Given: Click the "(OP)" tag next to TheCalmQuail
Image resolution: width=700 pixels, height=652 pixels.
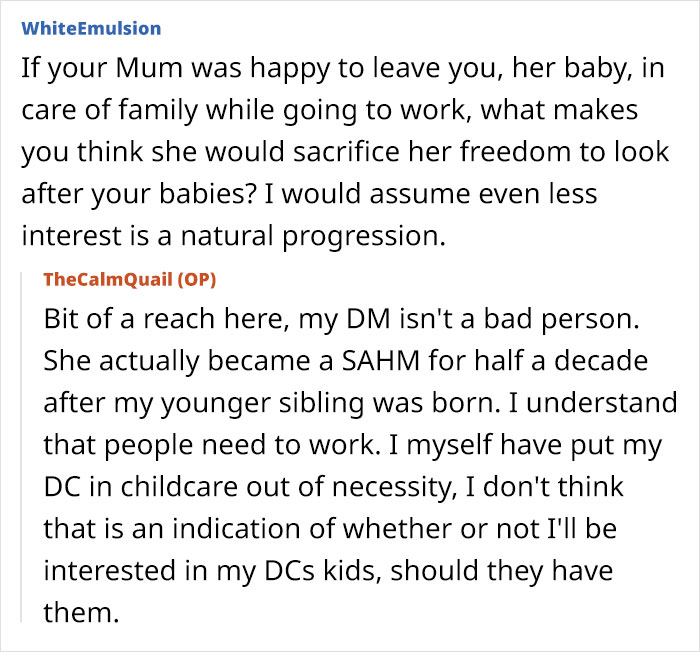Looking at the screenshot, I should pyautogui.click(x=196, y=280).
